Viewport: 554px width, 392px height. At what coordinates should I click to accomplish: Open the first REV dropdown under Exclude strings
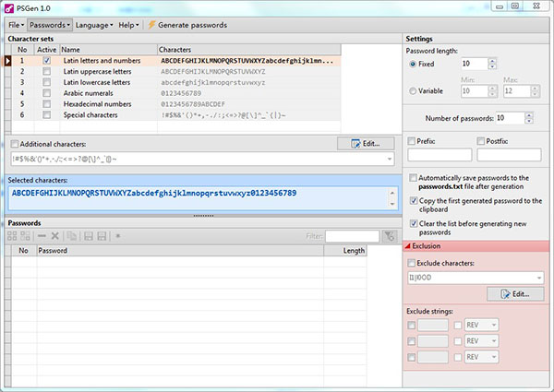[x=495, y=324]
